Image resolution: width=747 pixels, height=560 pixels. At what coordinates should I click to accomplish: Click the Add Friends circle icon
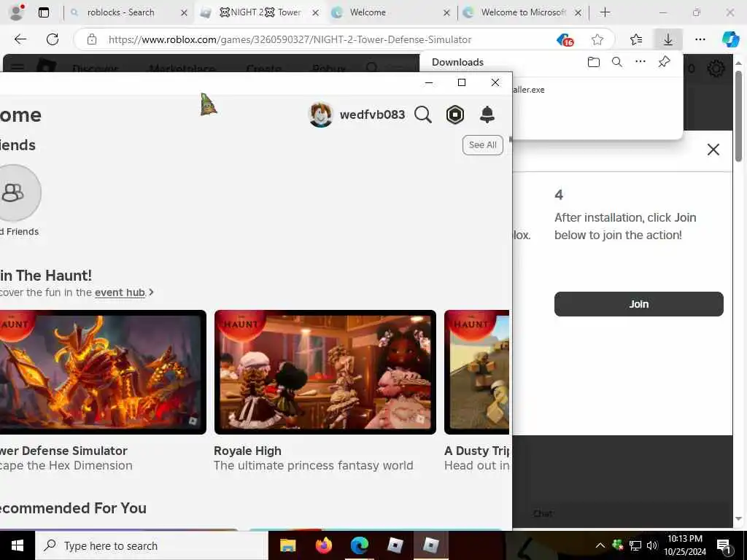[x=13, y=192]
